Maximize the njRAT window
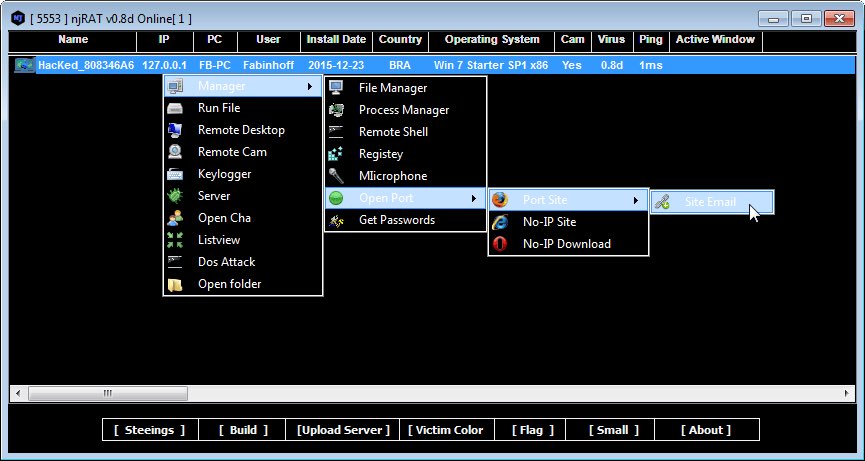The height and width of the screenshot is (461, 865). coord(806,19)
